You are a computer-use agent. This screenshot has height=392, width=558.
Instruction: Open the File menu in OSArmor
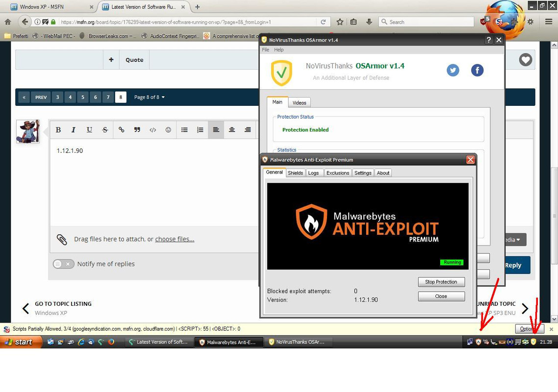pyautogui.click(x=265, y=50)
